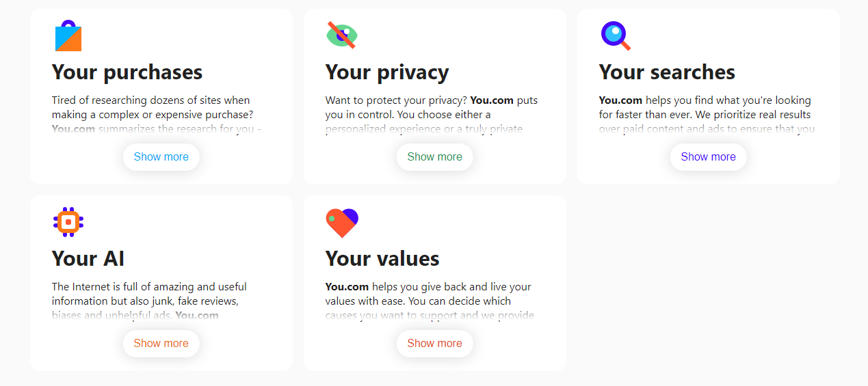The height and width of the screenshot is (386, 868).
Task: Select the "Your AI" heading
Action: point(88,259)
